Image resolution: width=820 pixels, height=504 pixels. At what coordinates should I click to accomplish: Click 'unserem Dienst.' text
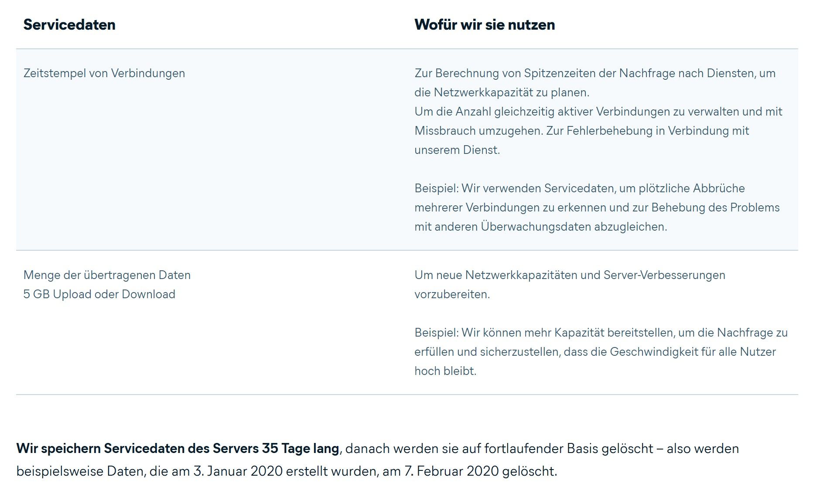(x=457, y=150)
